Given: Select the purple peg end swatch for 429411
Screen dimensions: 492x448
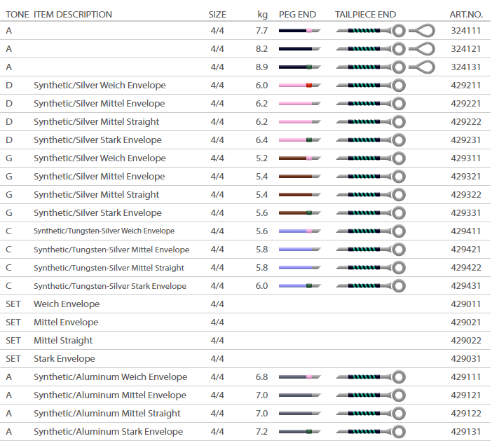Looking at the screenshot, I should [299, 231].
